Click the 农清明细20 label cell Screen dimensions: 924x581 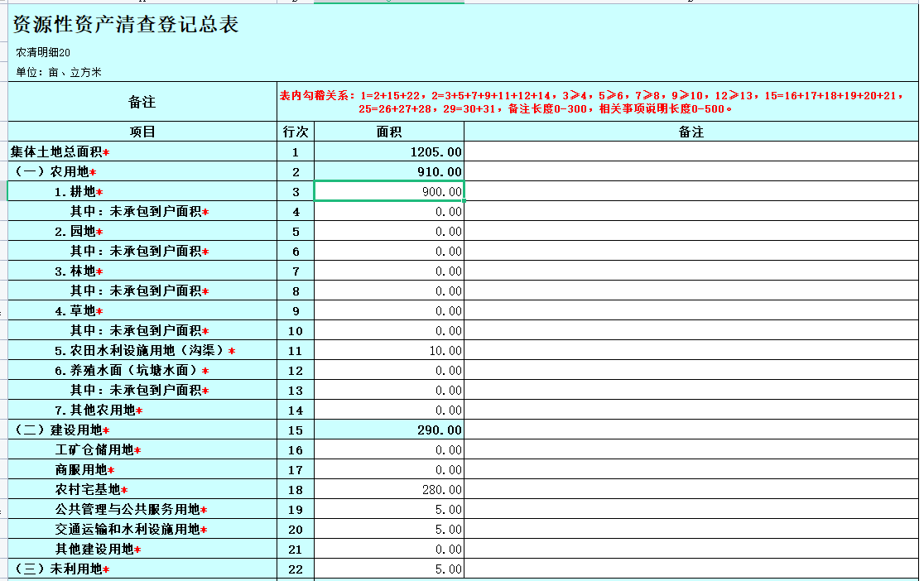pos(43,52)
